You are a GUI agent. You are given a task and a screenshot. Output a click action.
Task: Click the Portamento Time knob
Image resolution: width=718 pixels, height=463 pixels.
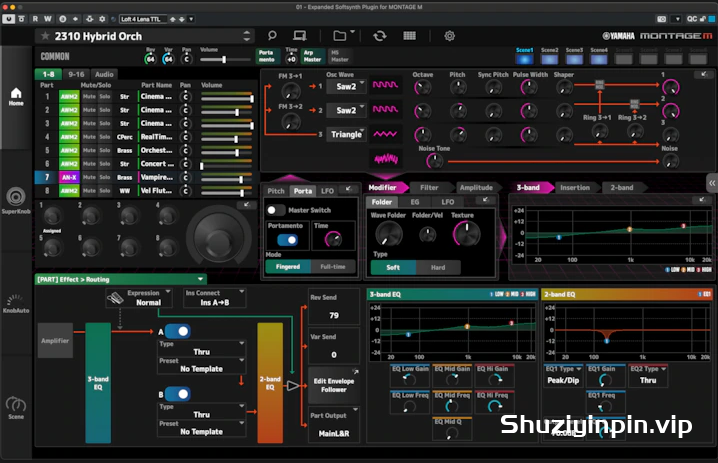click(x=333, y=239)
